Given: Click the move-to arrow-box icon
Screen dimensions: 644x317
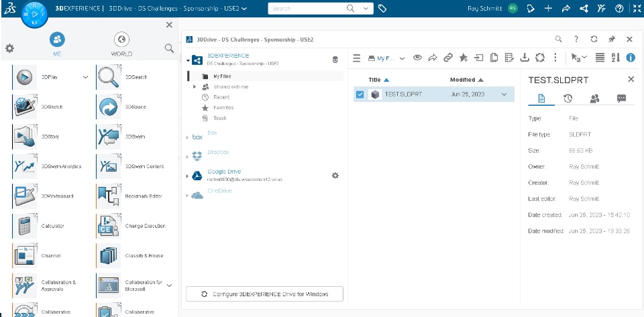Looking at the screenshot, I should 479,58.
